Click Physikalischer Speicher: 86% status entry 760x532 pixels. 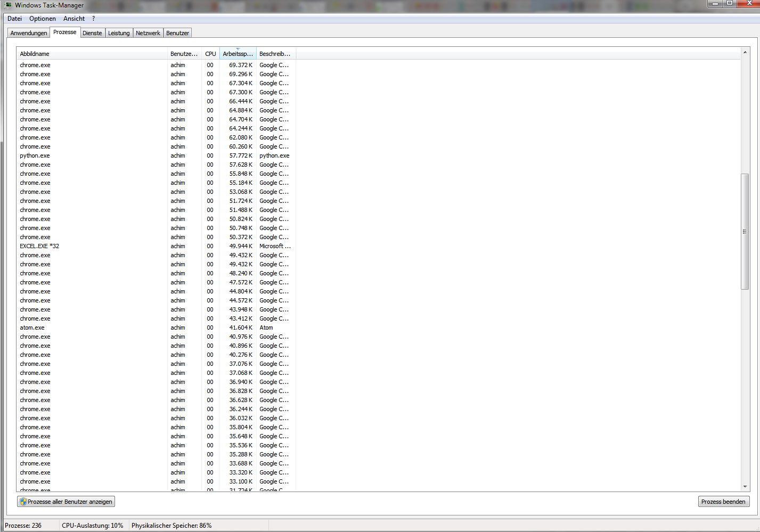(x=171, y=526)
